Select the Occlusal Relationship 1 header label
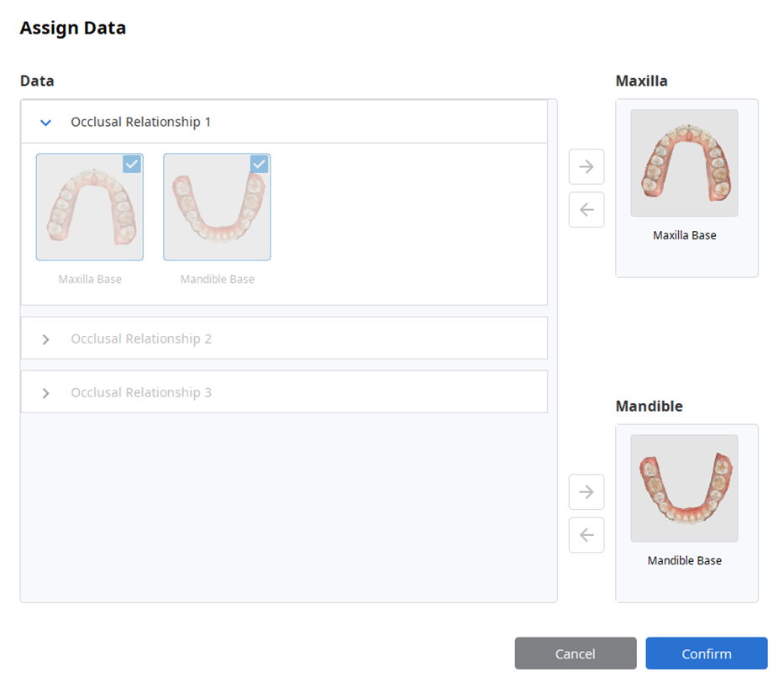The height and width of the screenshot is (677, 784). click(x=140, y=122)
